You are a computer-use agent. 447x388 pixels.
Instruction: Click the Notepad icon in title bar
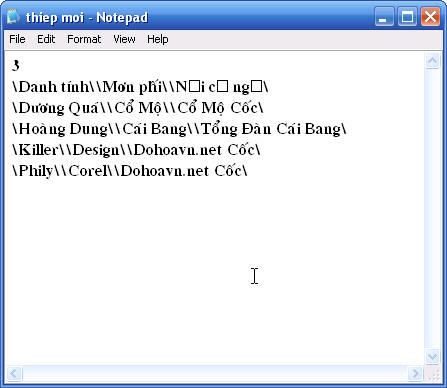13,17
